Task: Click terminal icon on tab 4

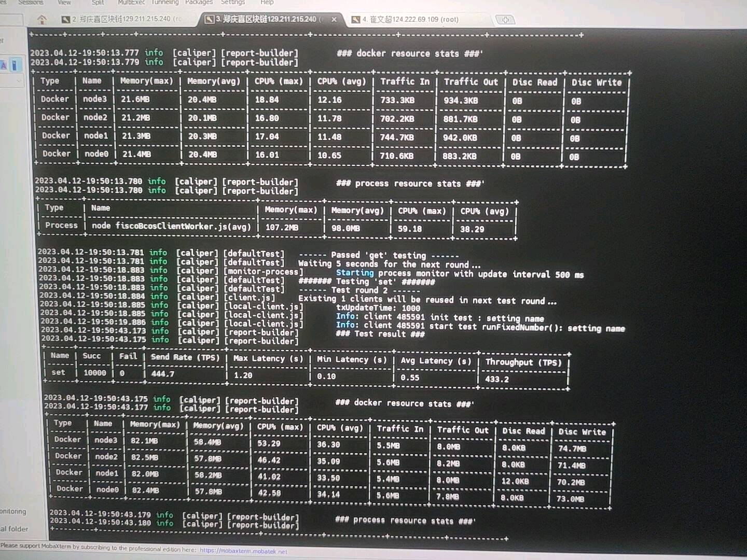Action: tap(355, 20)
